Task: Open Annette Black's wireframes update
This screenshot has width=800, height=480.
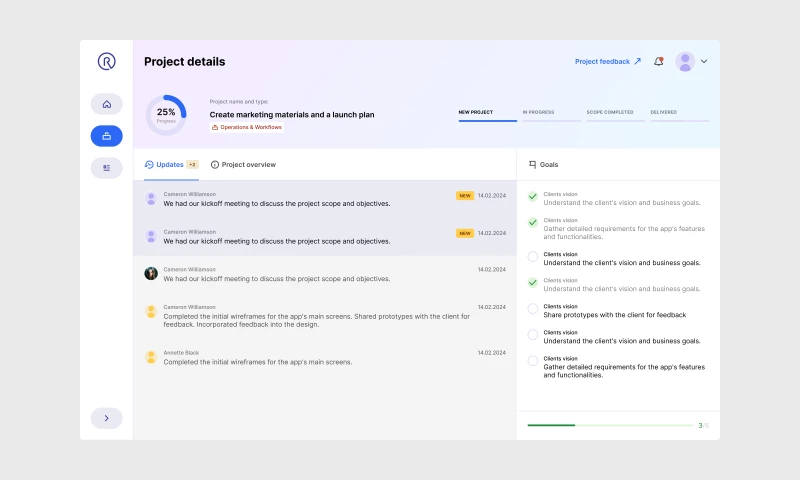Action: pyautogui.click(x=324, y=357)
